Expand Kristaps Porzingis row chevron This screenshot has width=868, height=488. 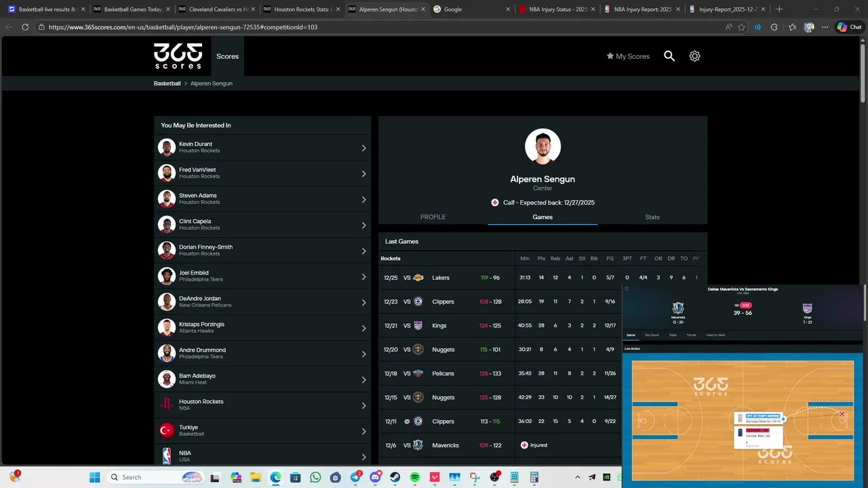pos(363,328)
